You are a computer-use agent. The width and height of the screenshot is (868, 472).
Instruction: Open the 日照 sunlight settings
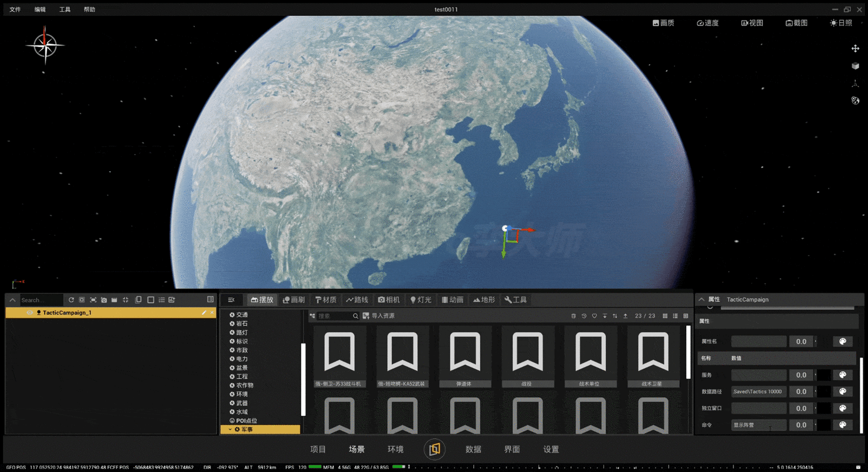pos(841,23)
